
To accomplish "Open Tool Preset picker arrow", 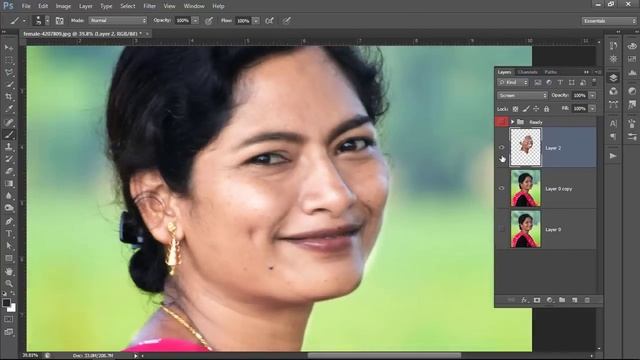I will click(24, 20).
